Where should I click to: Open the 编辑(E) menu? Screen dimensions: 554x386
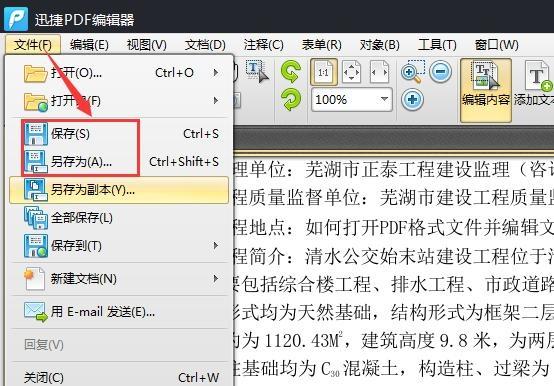(x=89, y=45)
